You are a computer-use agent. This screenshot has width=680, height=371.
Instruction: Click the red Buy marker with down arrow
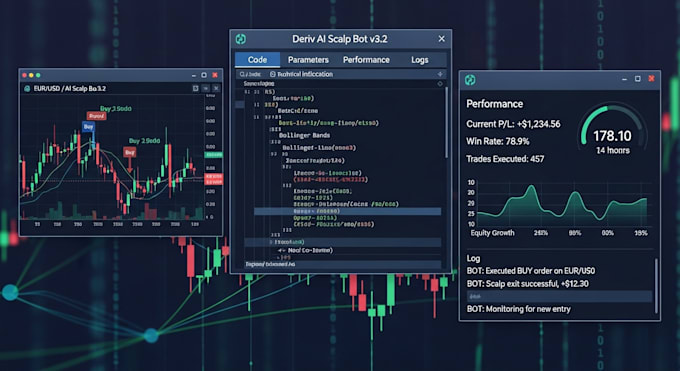pyautogui.click(x=130, y=152)
